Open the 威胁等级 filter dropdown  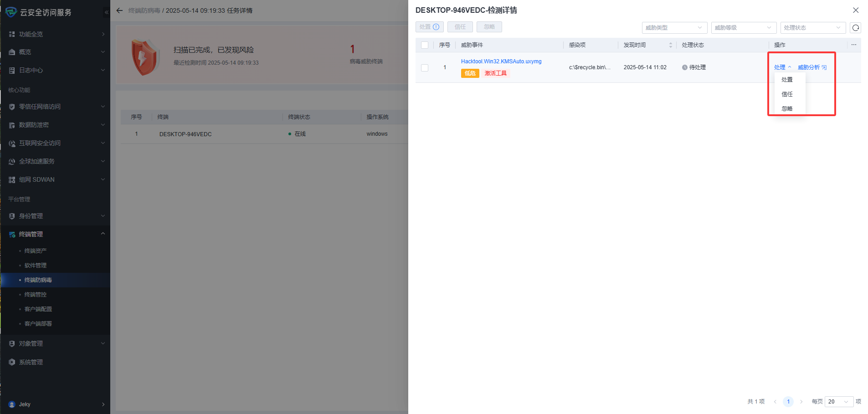743,28
